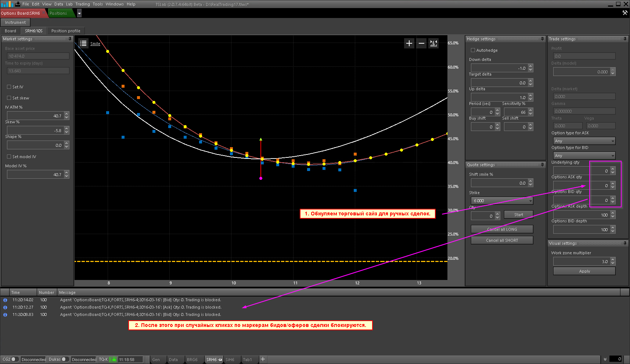
Task: Toggle the CG2 connection switch
Action: click(15, 359)
